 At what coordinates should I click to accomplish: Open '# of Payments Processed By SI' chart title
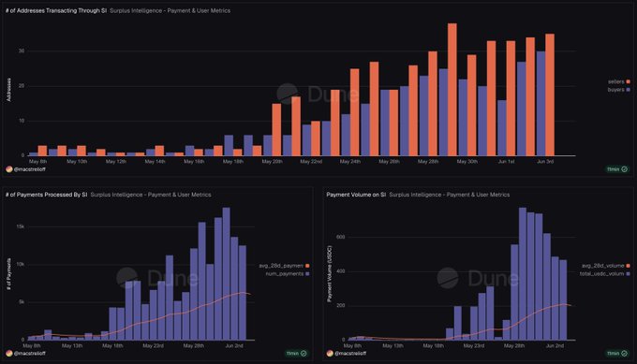click(x=46, y=195)
